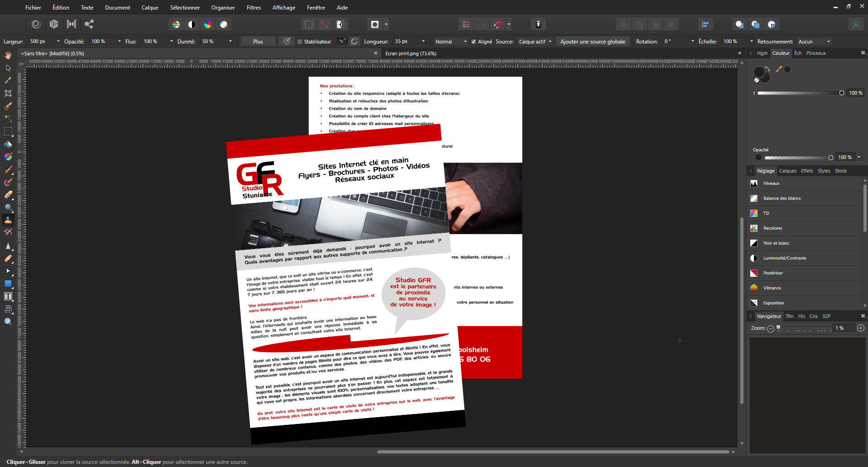Select the Flood Fill bucket tool
The height and width of the screenshot is (467, 868).
tap(8, 144)
